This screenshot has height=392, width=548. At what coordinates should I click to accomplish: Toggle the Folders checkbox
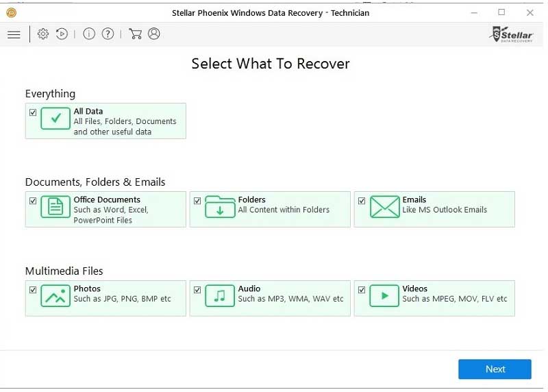tap(197, 201)
